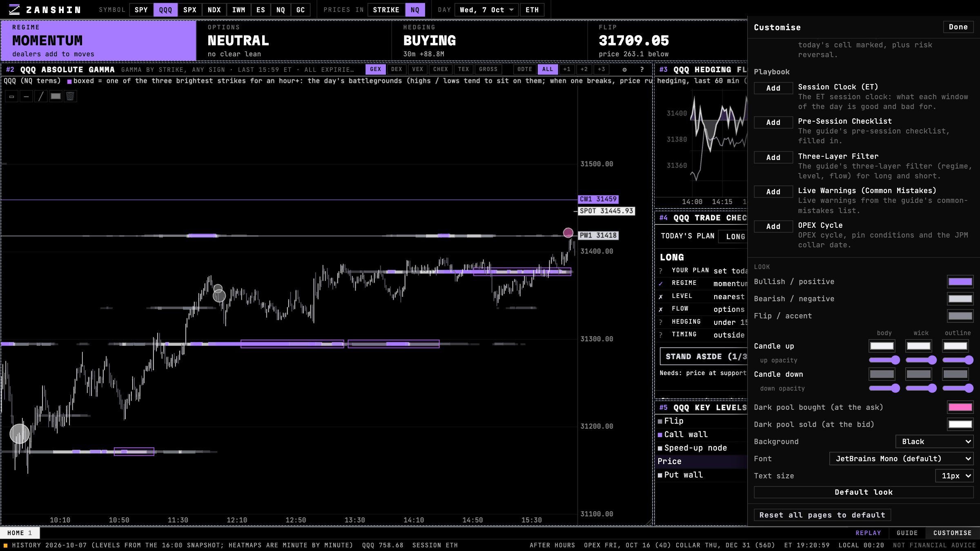The height and width of the screenshot is (551, 980).
Task: Open the Day date dropdown
Action: [486, 10]
